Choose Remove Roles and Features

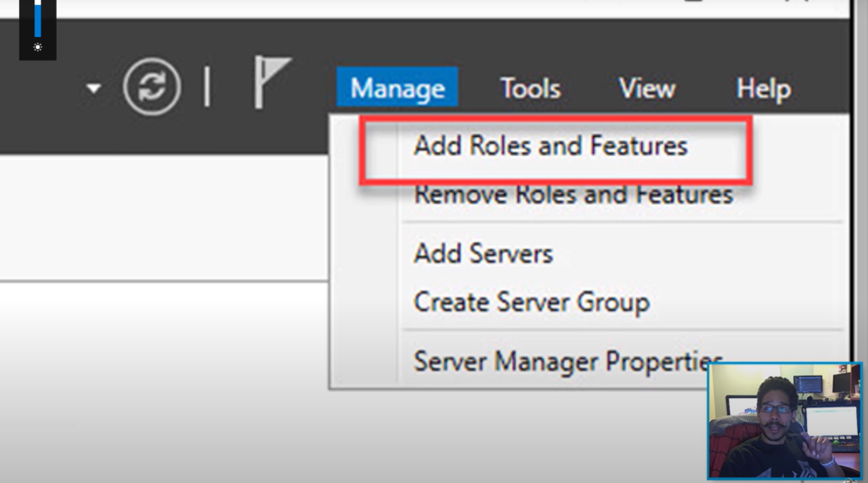pos(573,196)
